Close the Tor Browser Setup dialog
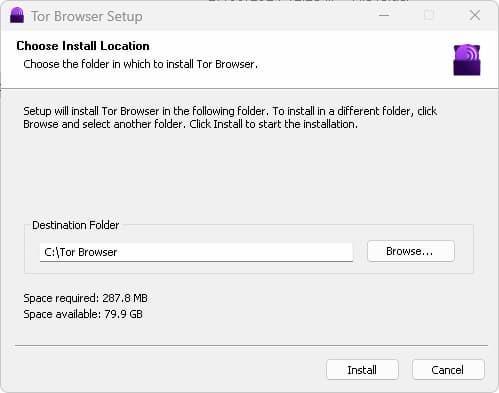The image size is (499, 393). coord(475,15)
